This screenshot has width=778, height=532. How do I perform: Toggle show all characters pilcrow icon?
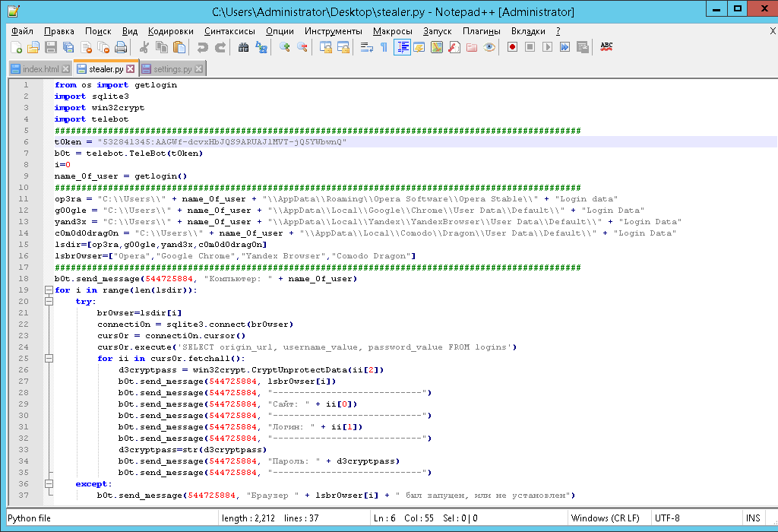click(384, 47)
